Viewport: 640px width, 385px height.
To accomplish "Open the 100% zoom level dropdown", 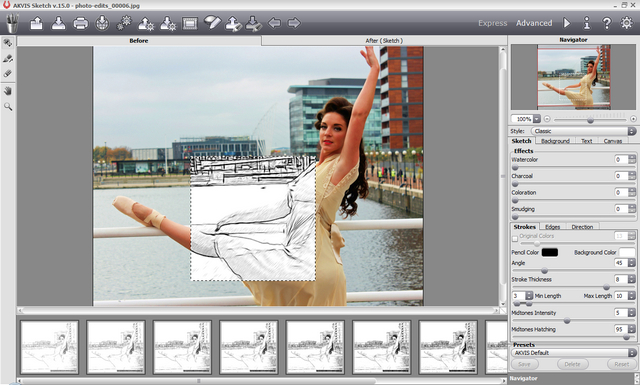I will coord(537,119).
